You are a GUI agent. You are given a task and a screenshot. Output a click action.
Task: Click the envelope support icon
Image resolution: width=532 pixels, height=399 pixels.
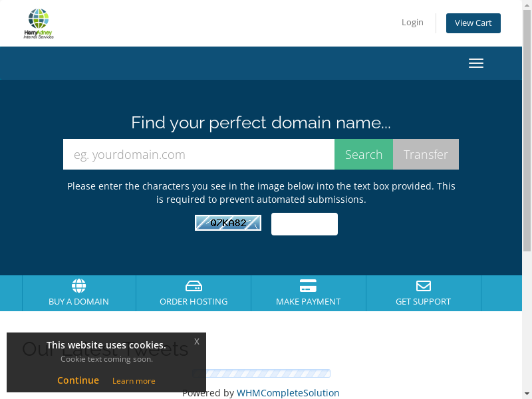point(423,286)
